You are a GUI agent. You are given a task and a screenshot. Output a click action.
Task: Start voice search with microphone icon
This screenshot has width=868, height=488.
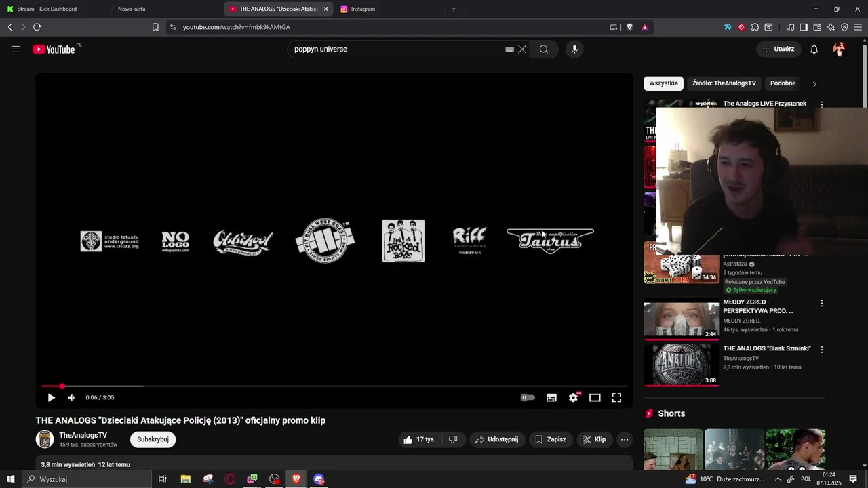[x=574, y=49]
